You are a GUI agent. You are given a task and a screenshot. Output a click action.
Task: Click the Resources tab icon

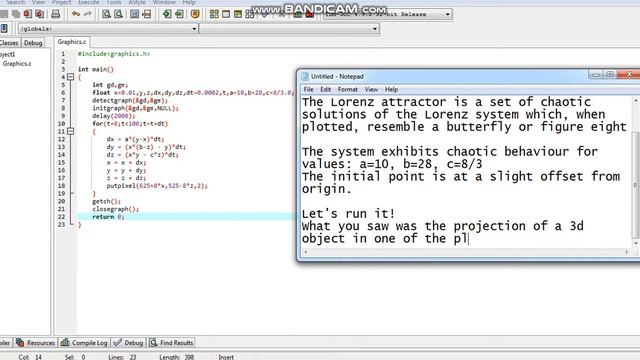(20, 342)
